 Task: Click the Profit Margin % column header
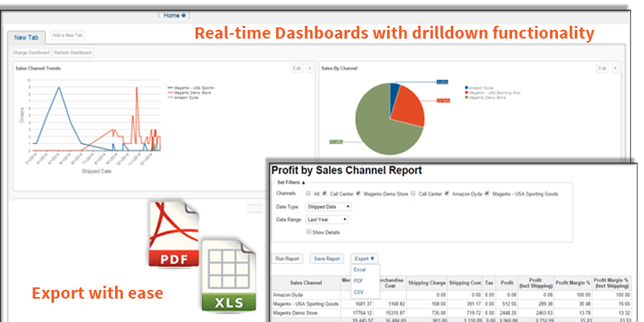(x=573, y=283)
